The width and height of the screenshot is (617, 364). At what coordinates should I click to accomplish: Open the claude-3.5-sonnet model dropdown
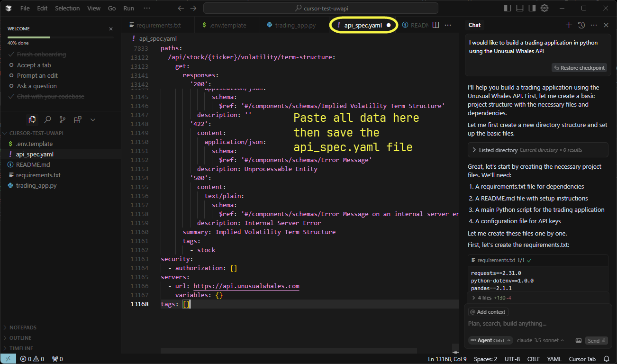(541, 340)
